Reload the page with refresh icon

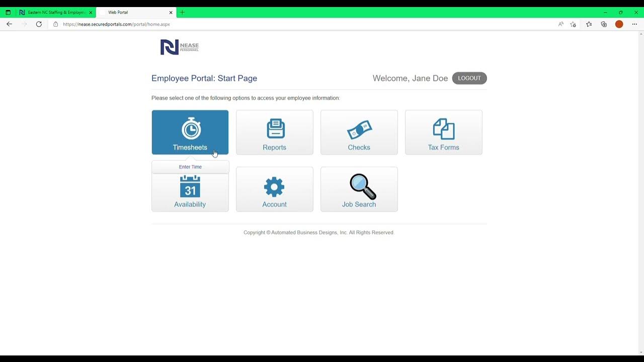[x=39, y=24]
